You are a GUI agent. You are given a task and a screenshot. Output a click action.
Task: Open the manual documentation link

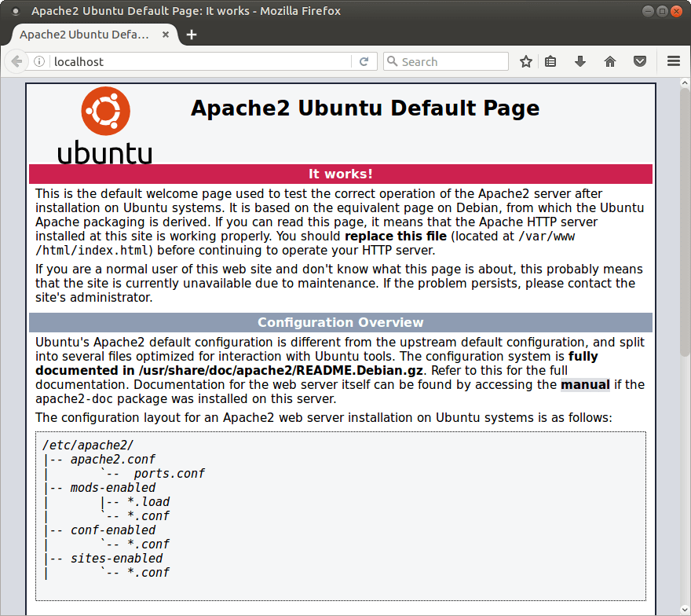pos(585,384)
